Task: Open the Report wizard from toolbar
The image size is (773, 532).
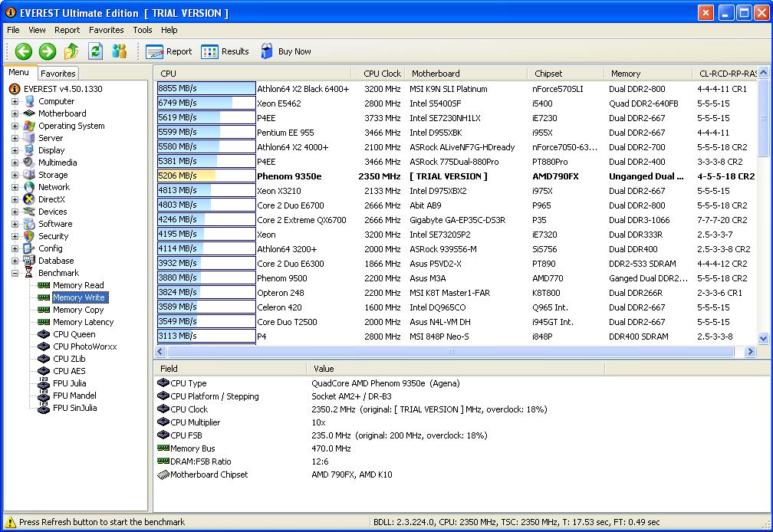Action: click(x=169, y=51)
